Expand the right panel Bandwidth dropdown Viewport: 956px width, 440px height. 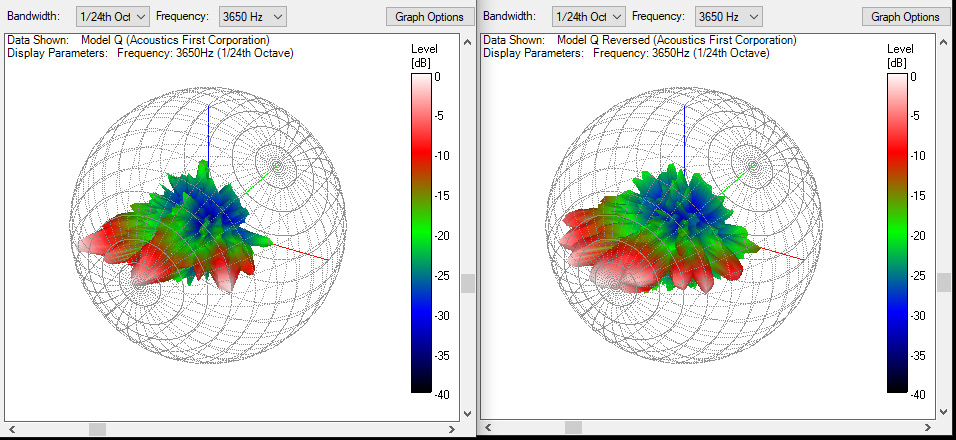[x=589, y=16]
